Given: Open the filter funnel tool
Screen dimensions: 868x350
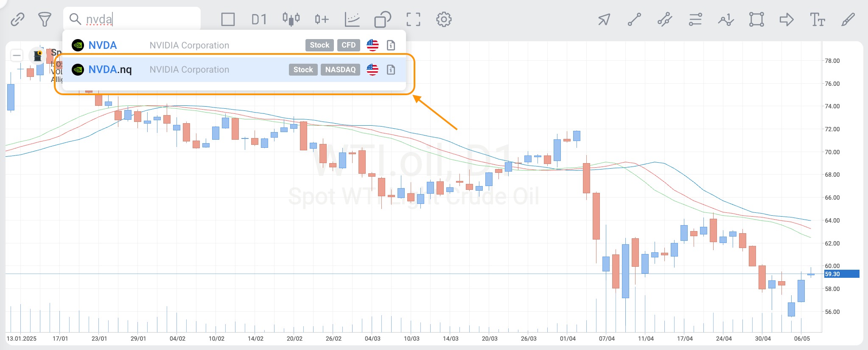Looking at the screenshot, I should 45,19.
